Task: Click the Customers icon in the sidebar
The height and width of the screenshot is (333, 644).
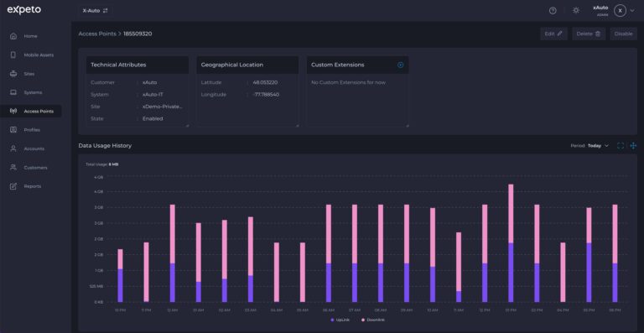Action: tap(13, 168)
